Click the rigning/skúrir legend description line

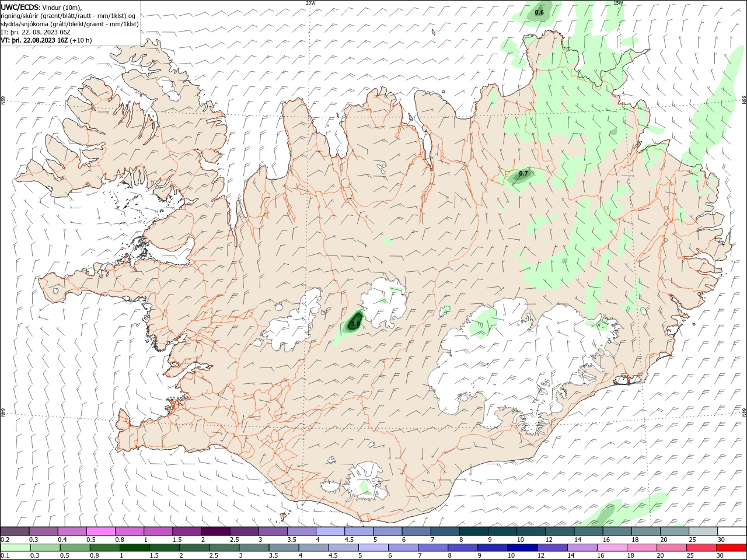(x=68, y=16)
